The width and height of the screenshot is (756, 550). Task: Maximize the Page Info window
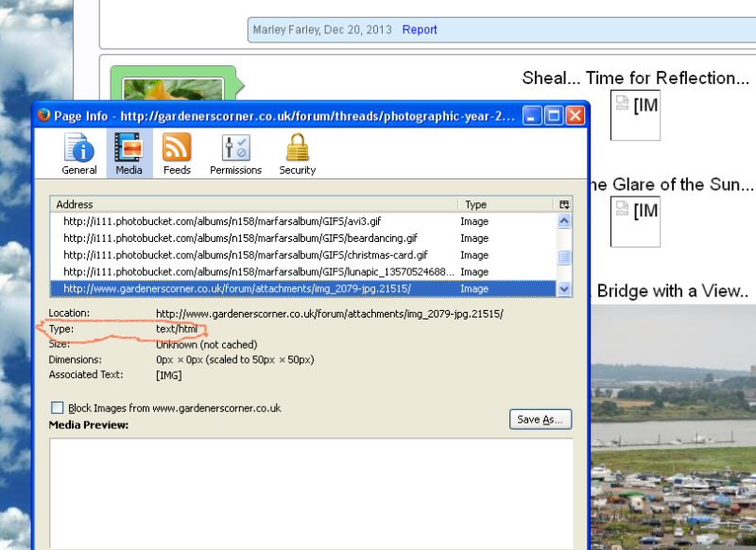click(554, 116)
